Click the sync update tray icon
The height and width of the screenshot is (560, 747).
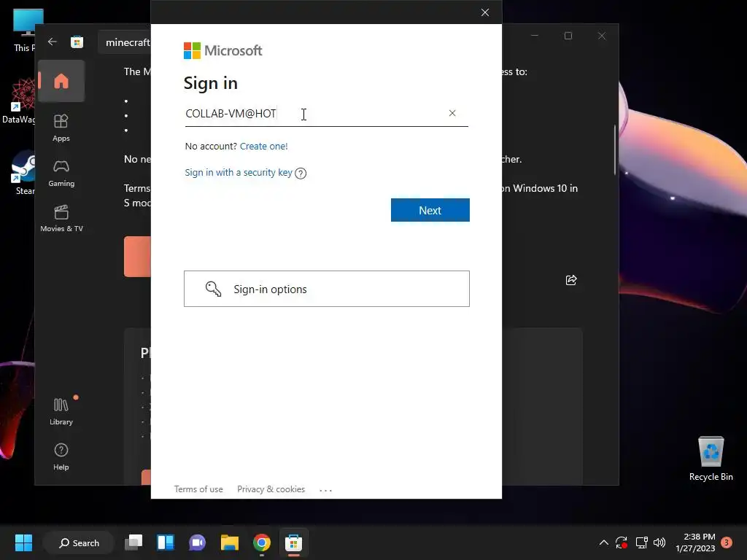622,542
